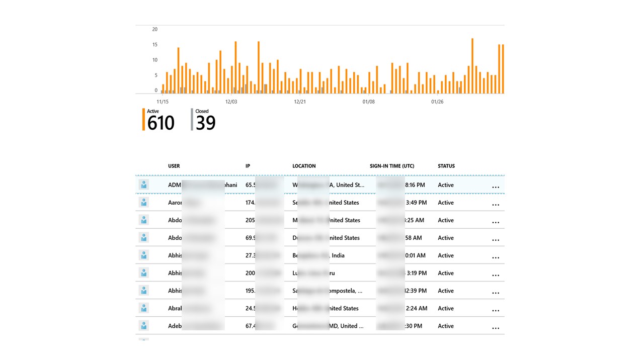Sort by LOCATION column header

[304, 166]
